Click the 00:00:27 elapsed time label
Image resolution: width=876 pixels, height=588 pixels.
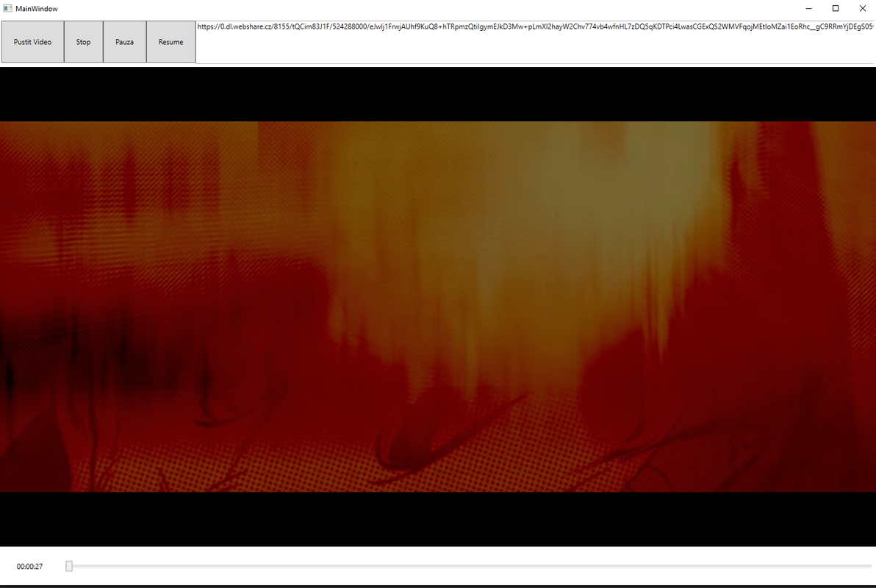(29, 566)
